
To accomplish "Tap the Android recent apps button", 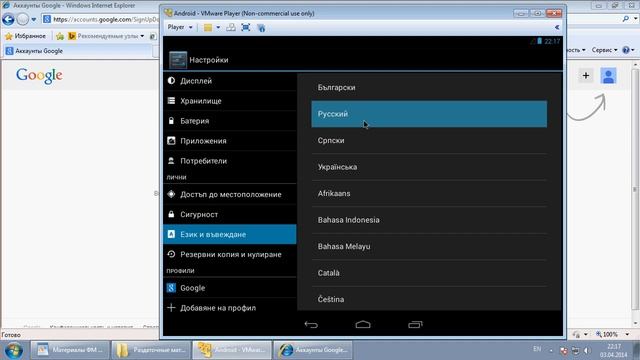I will 415,324.
